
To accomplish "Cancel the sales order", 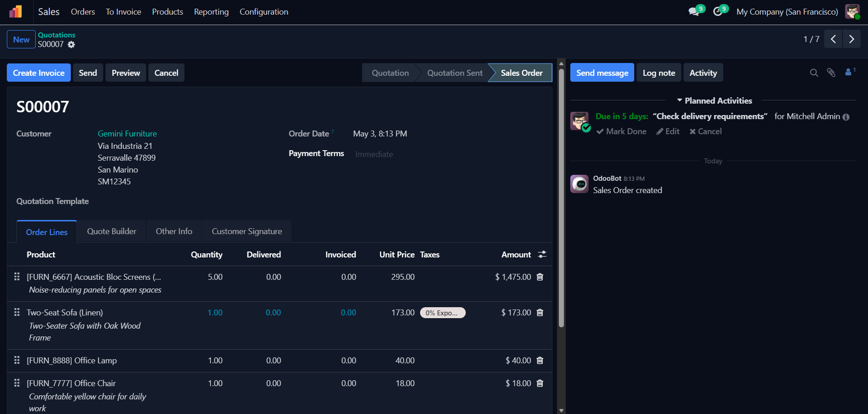I will tap(166, 73).
